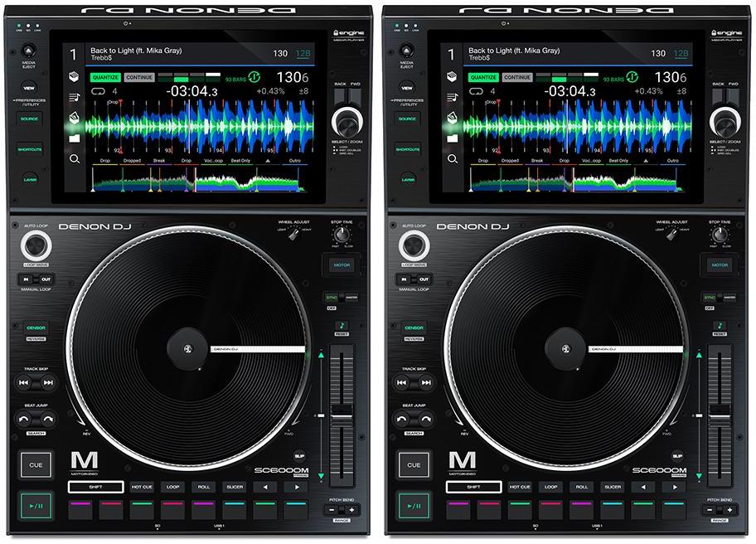Select Roll pad mode on left deck

coord(204,487)
